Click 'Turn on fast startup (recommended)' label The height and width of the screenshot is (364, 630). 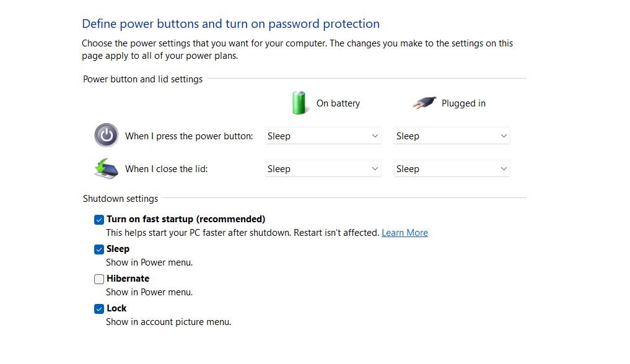pyautogui.click(x=186, y=219)
